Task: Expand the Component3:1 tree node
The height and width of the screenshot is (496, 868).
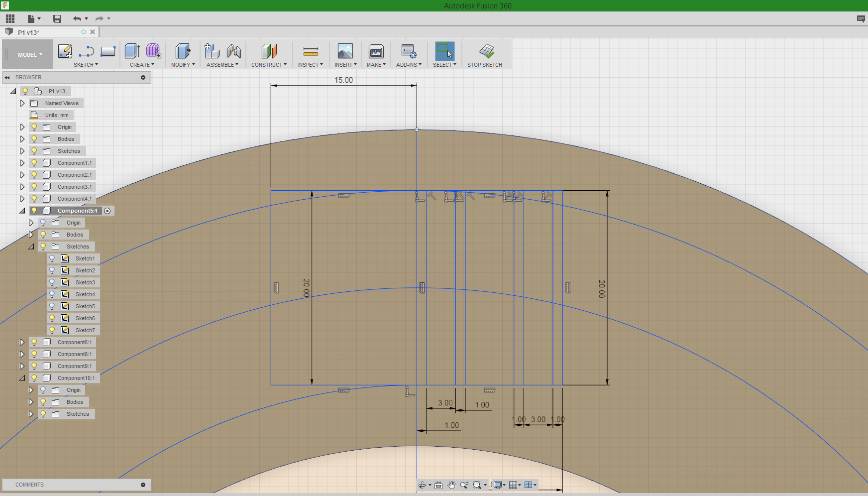Action: point(22,187)
